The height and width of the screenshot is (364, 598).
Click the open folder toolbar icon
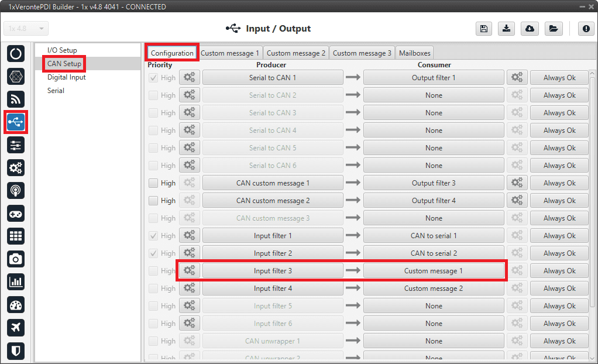[x=554, y=29]
